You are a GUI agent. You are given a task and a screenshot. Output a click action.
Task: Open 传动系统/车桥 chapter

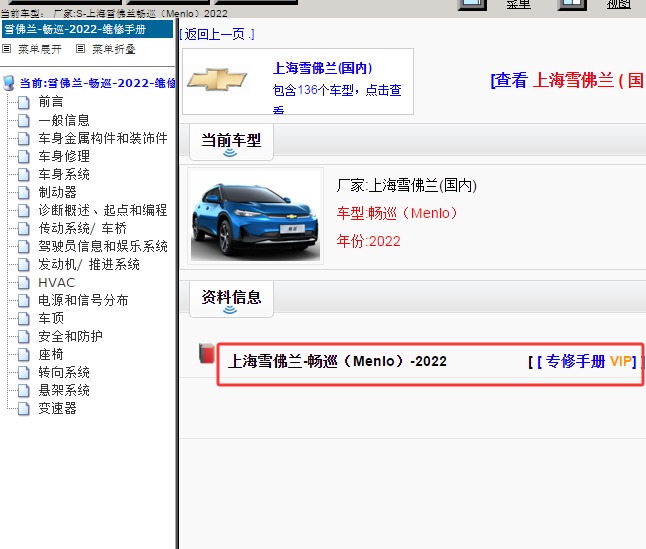[82, 228]
